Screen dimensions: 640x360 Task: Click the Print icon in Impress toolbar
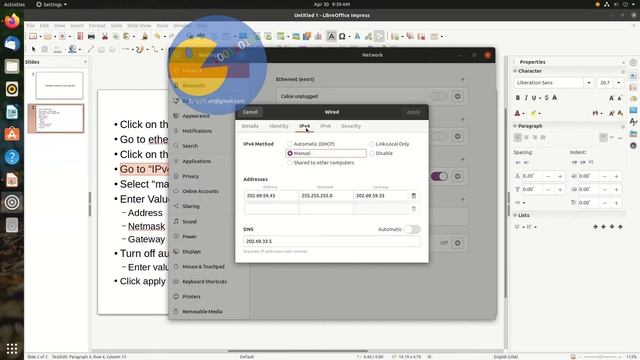tap(91, 37)
